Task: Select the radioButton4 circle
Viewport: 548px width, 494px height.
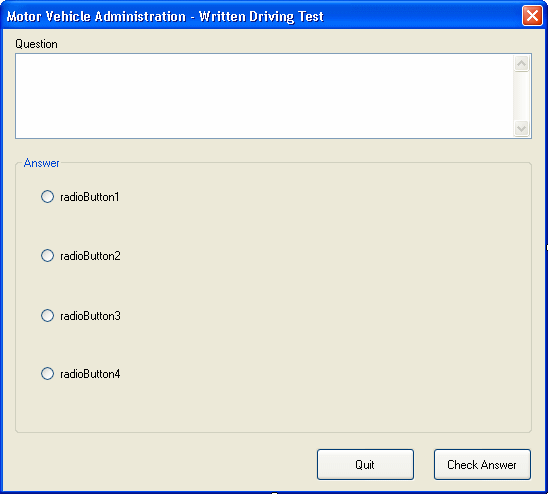Action: tap(47, 373)
